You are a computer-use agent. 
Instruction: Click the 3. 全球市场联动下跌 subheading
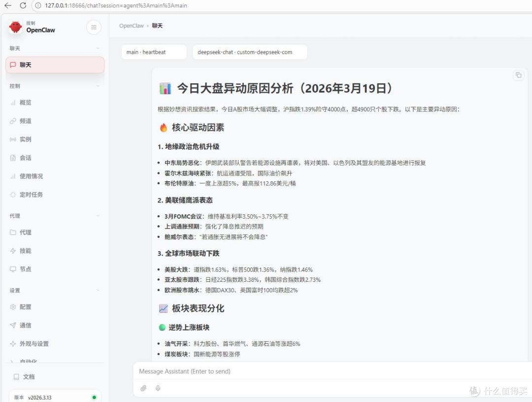(x=188, y=253)
